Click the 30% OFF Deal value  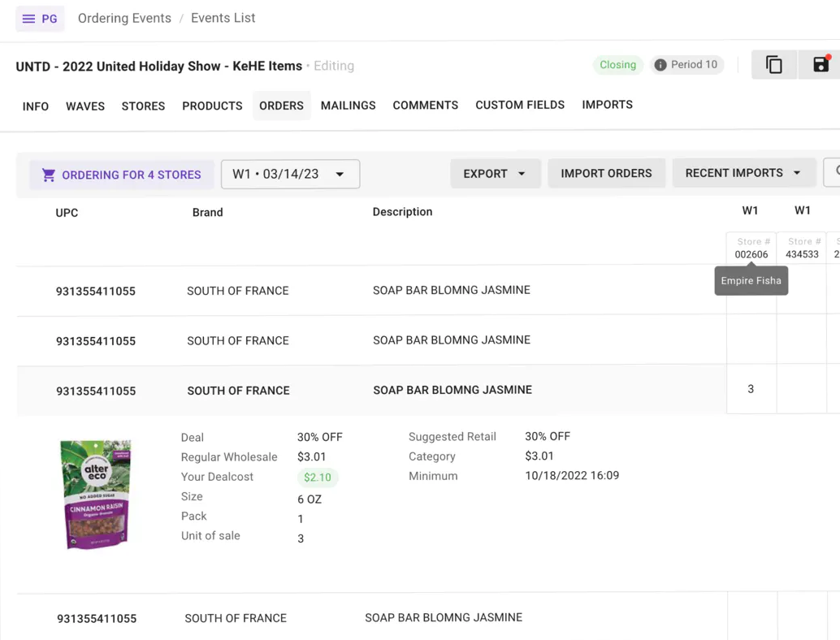click(320, 437)
